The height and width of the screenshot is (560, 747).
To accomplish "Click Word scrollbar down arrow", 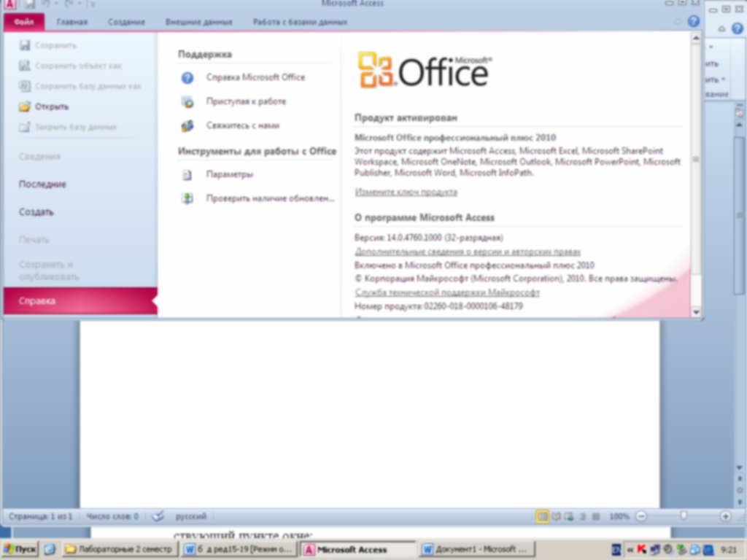I will [739, 467].
